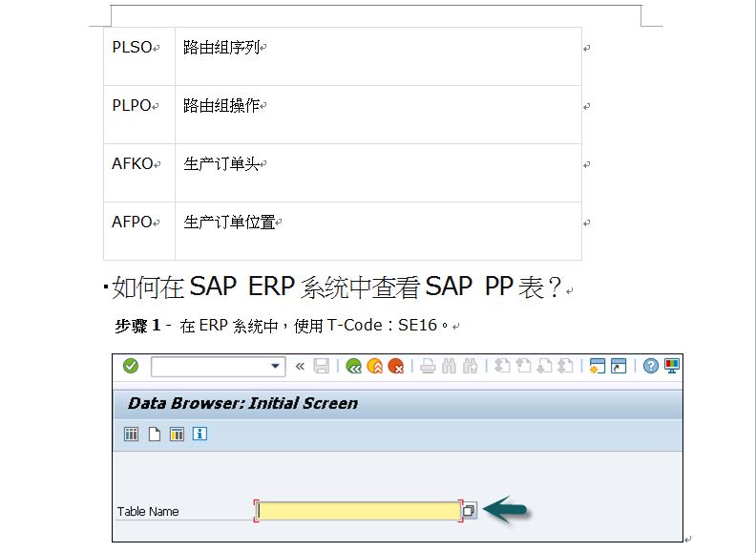Click the green Back icon
This screenshot has height=553, width=756.
pyautogui.click(x=354, y=367)
